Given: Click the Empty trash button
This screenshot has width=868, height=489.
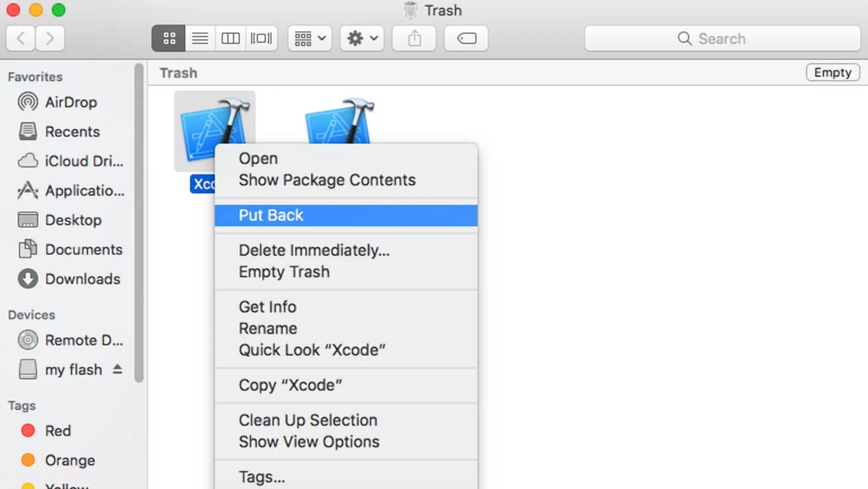Looking at the screenshot, I should point(832,73).
